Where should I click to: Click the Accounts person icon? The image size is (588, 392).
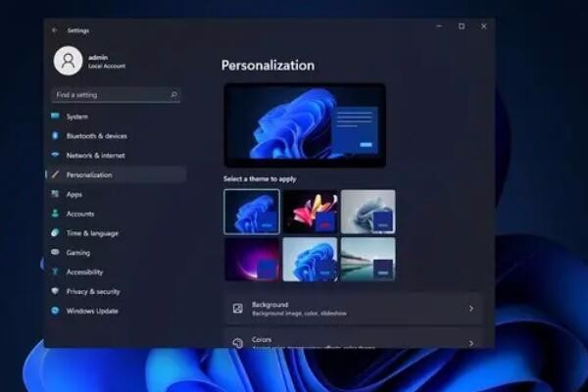pos(55,214)
